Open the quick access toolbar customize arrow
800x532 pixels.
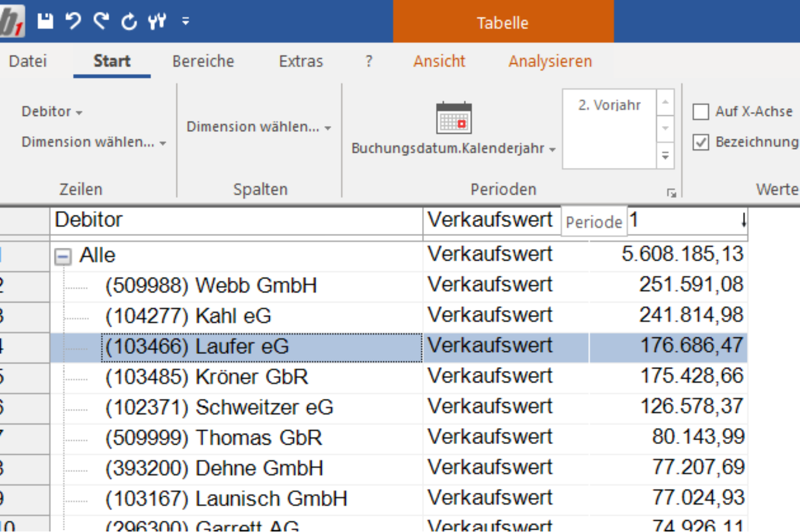point(186,21)
